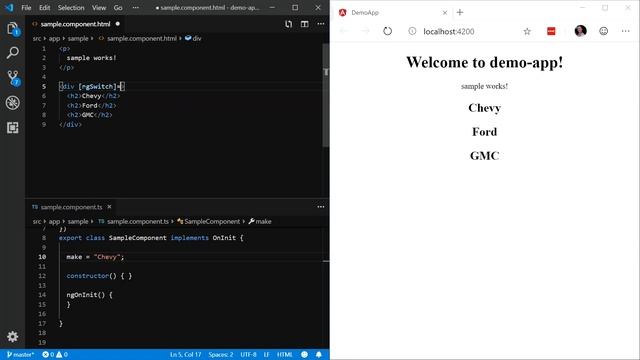
Task: Open the Edit menu
Action: click(x=44, y=8)
